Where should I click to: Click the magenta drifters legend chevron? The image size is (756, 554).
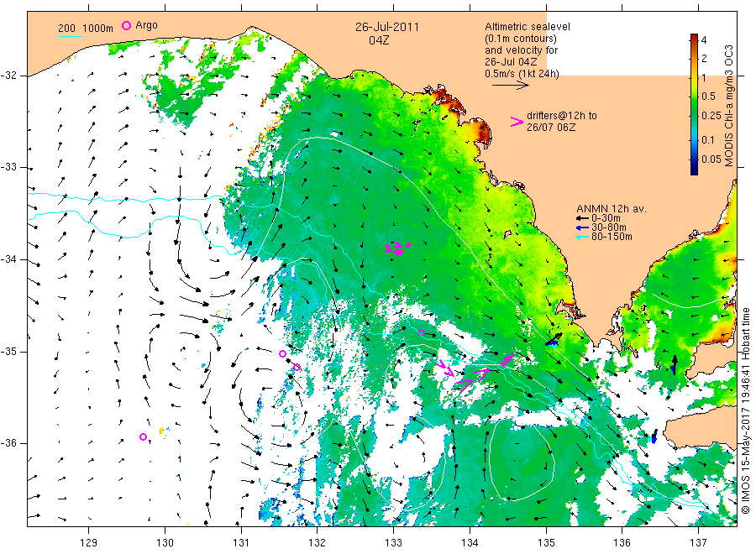click(x=517, y=122)
